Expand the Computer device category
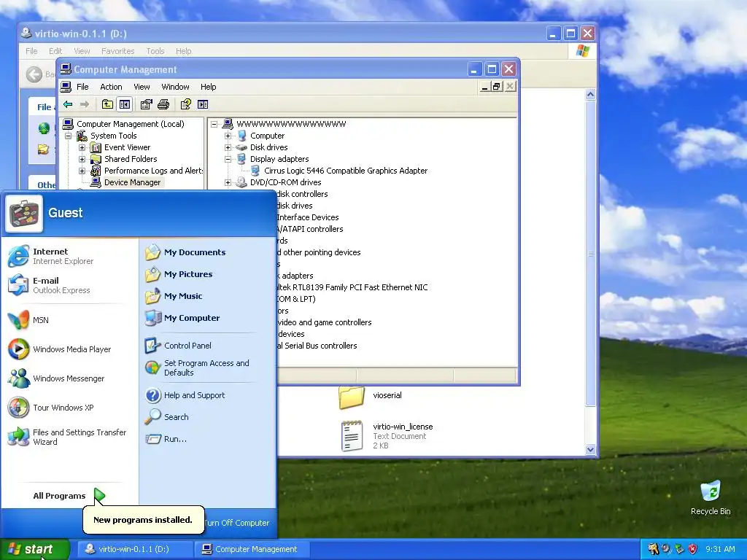The width and height of the screenshot is (747, 560). point(228,136)
